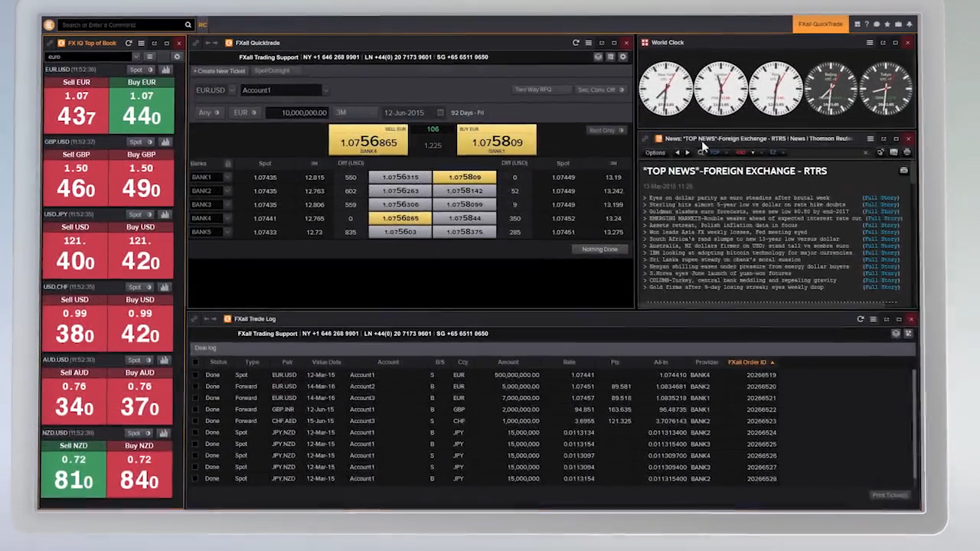This screenshot has width=980, height=551.
Task: Open News panel hamburger menu
Action: (870, 139)
